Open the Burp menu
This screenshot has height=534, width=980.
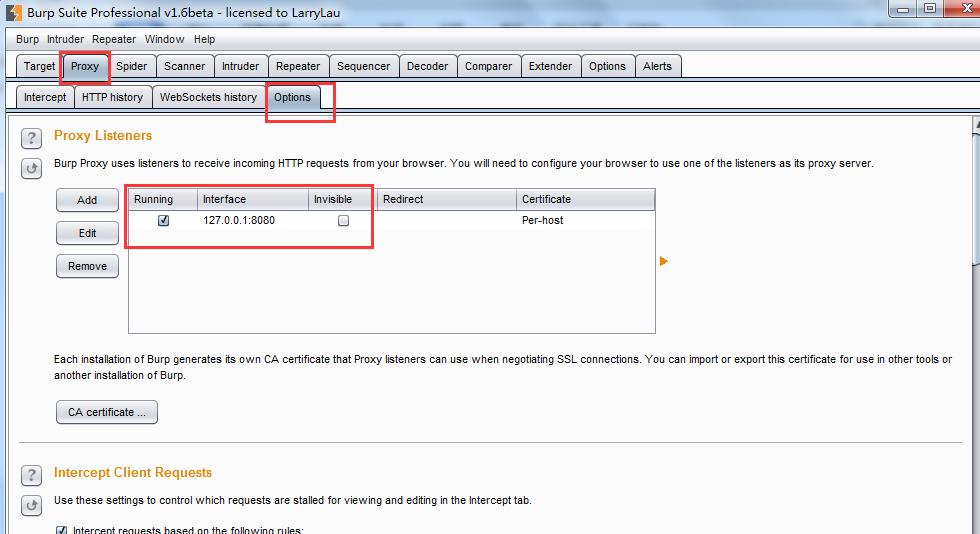pos(28,39)
